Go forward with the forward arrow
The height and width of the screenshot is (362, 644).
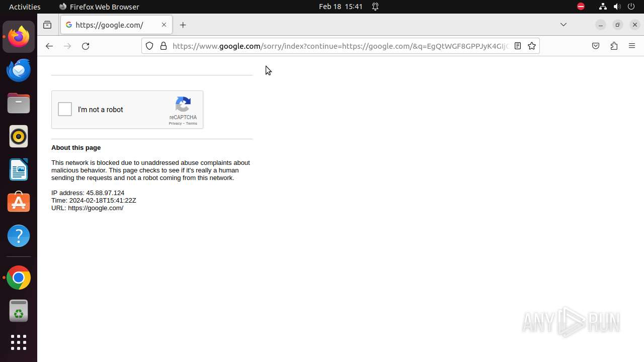coord(67,46)
